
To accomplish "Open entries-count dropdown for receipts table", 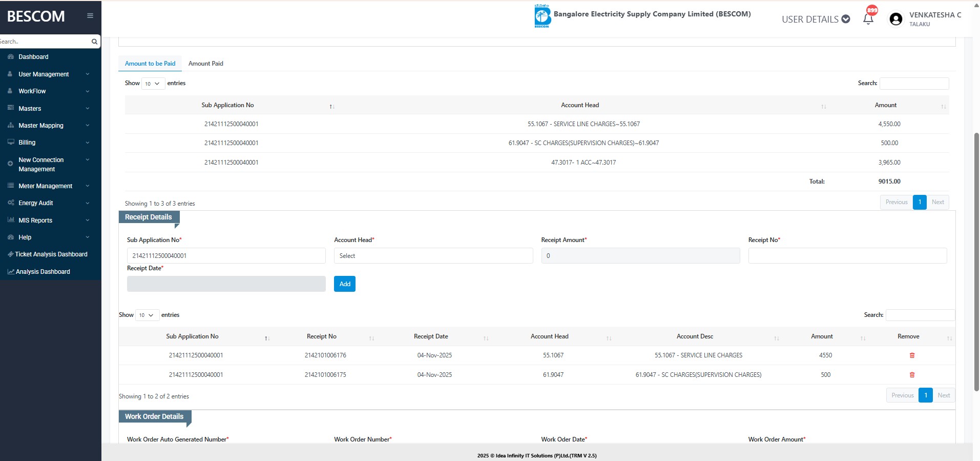I will click(147, 315).
